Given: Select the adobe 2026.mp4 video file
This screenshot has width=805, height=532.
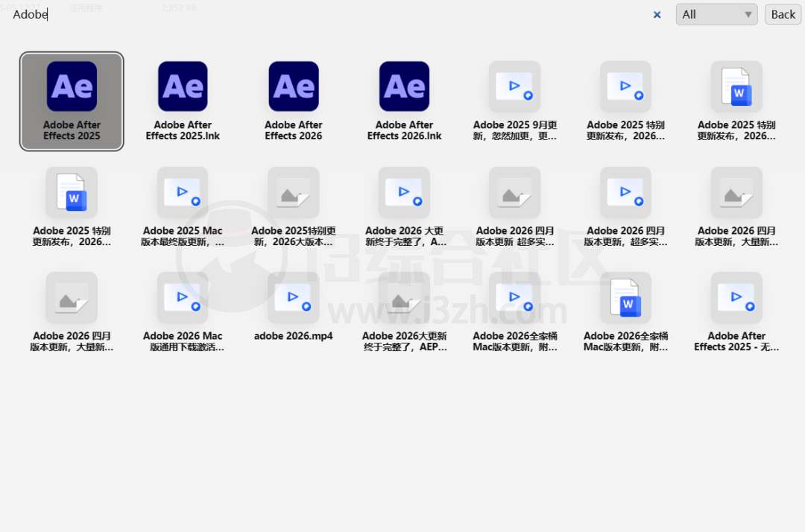Looking at the screenshot, I should [294, 307].
